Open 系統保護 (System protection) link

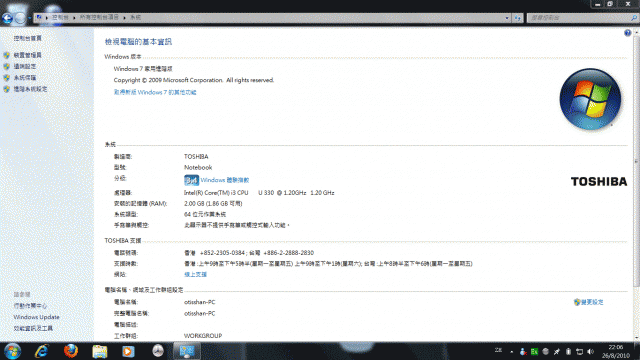click(24, 78)
